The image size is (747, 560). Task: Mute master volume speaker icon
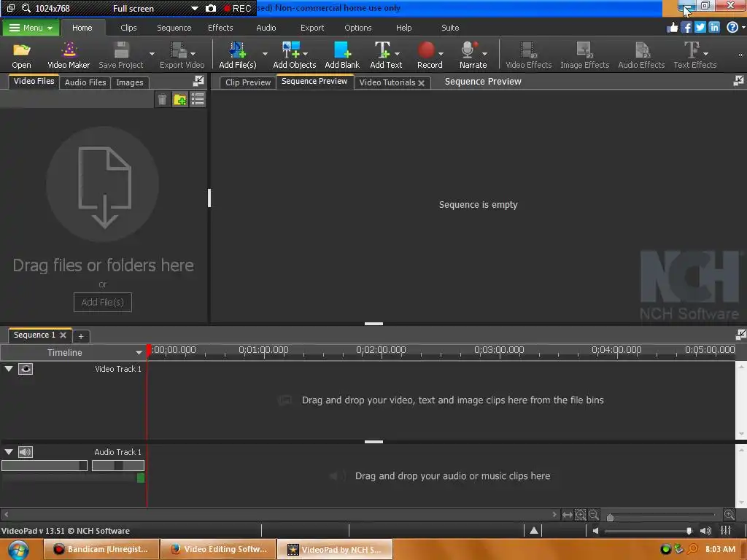(x=595, y=531)
